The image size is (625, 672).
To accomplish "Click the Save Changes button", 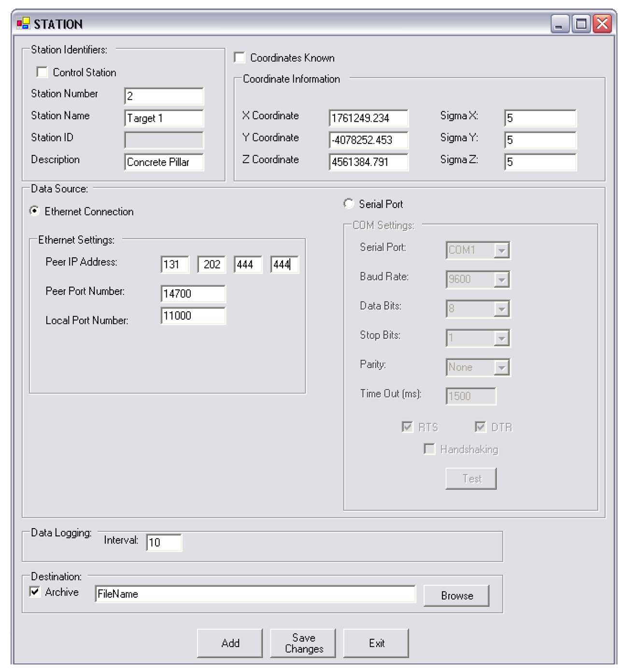I will point(303,643).
